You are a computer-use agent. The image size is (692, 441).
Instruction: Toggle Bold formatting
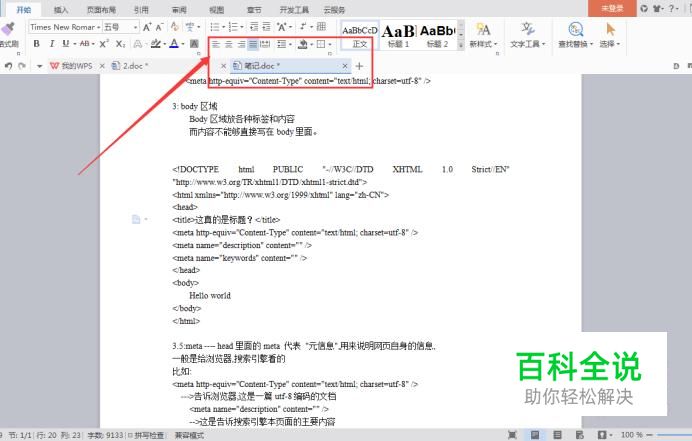coord(37,44)
